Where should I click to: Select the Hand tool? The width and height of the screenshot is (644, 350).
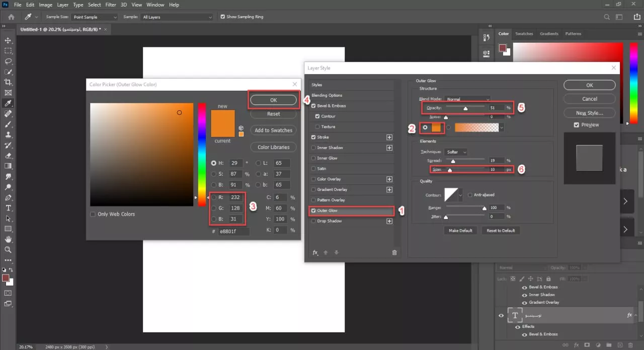pos(8,239)
